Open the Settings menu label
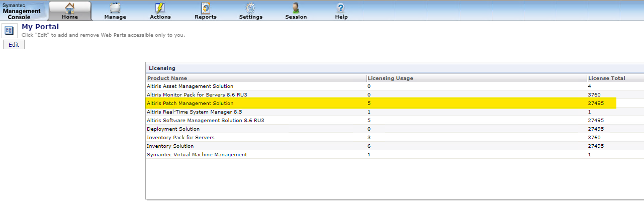Image resolution: width=644 pixels, height=202 pixels. 251,17
